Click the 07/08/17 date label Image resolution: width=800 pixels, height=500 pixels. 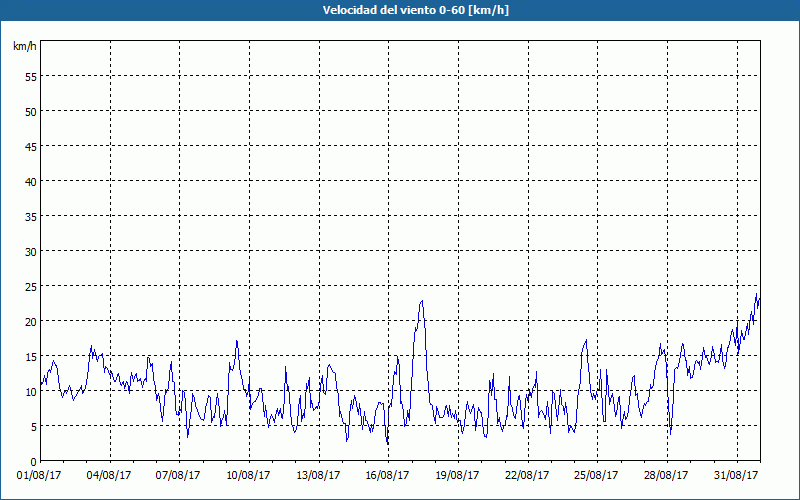point(178,476)
